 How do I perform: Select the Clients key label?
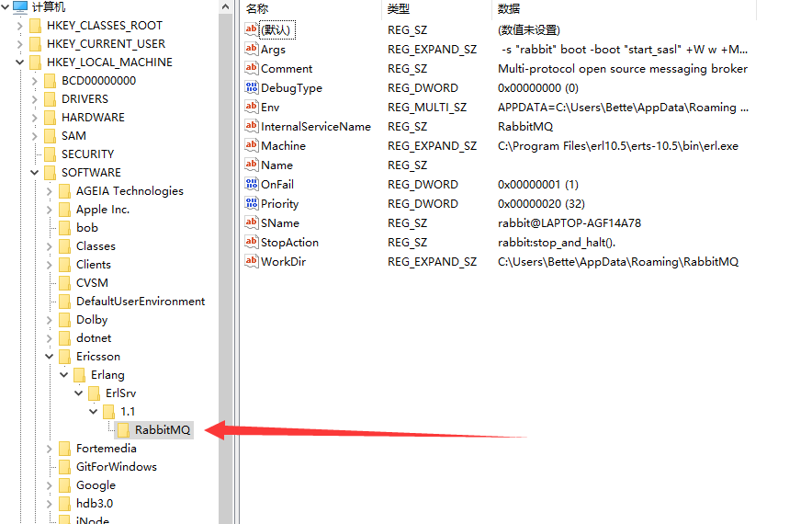(x=94, y=265)
